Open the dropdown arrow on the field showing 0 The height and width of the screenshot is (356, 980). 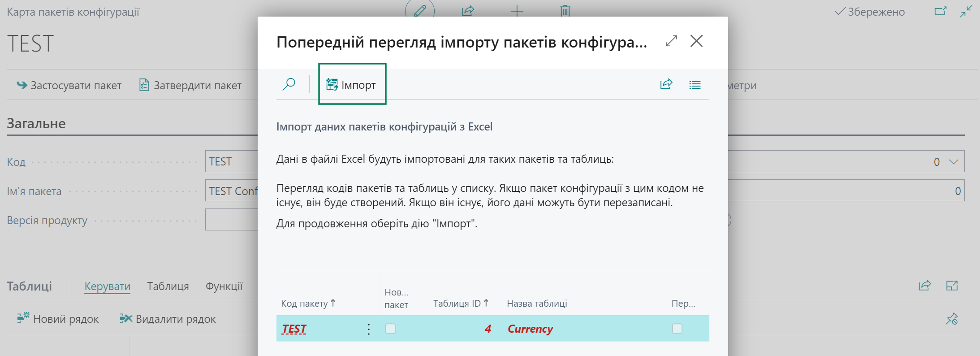(x=954, y=161)
